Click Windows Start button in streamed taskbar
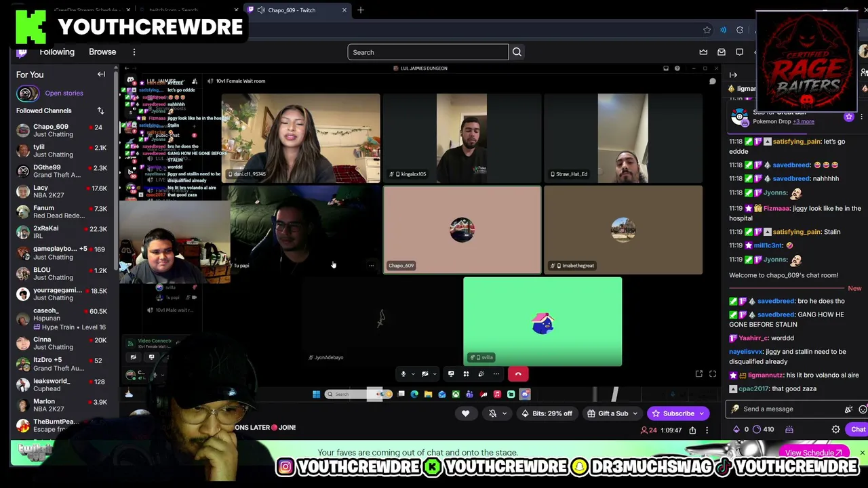Image resolution: width=868 pixels, height=488 pixels. coord(316,394)
